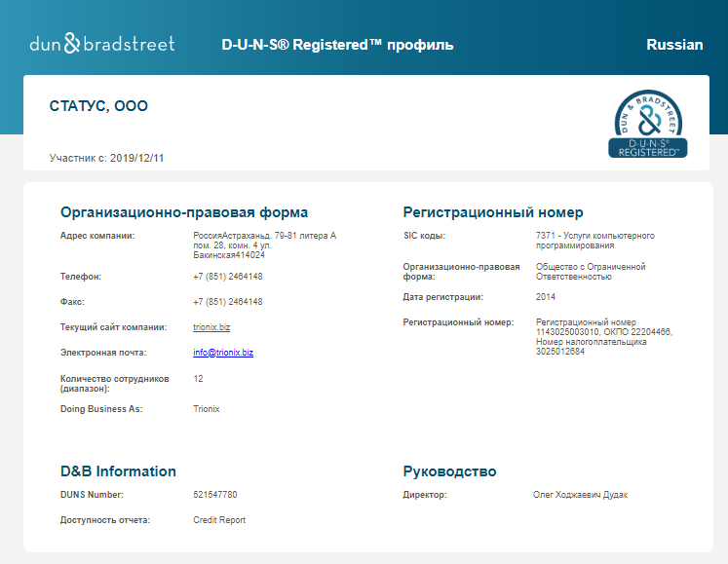Click the 'Credit Report' availability value

point(219,520)
